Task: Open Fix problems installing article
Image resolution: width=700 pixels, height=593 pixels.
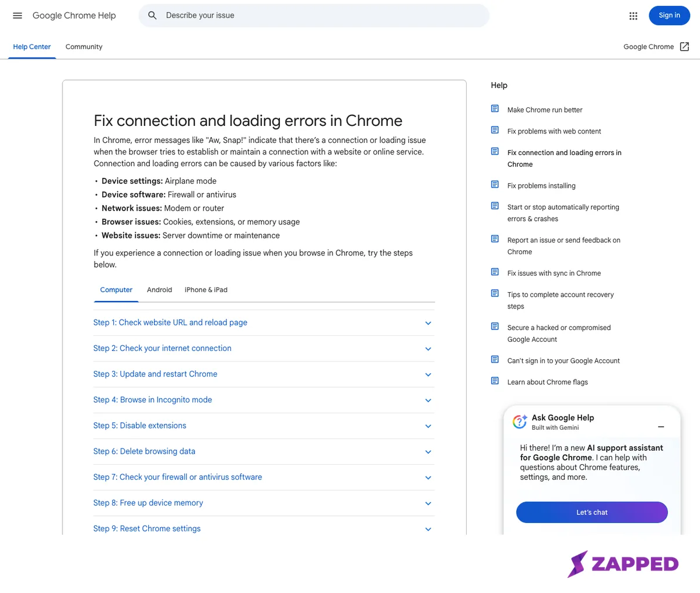Action: (541, 185)
